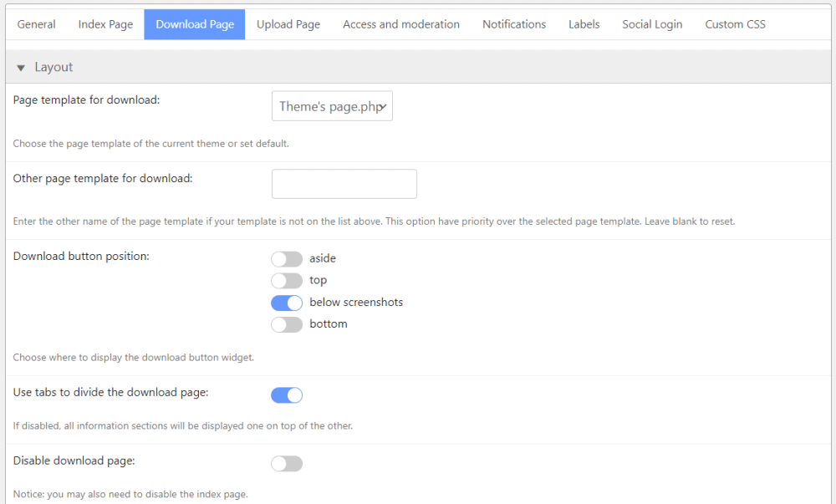Open the Page template for download dropdown

coord(332,107)
